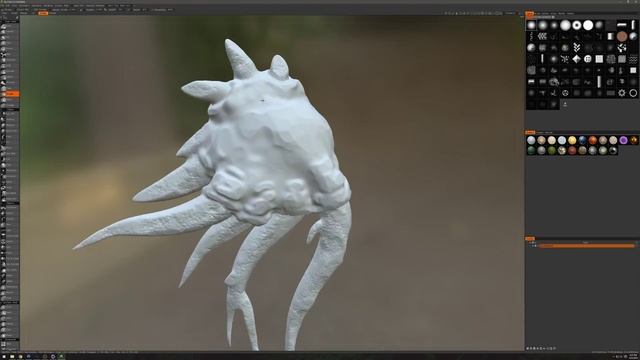
Task: Open the orange tab above brush alphas
Action: 529,14
